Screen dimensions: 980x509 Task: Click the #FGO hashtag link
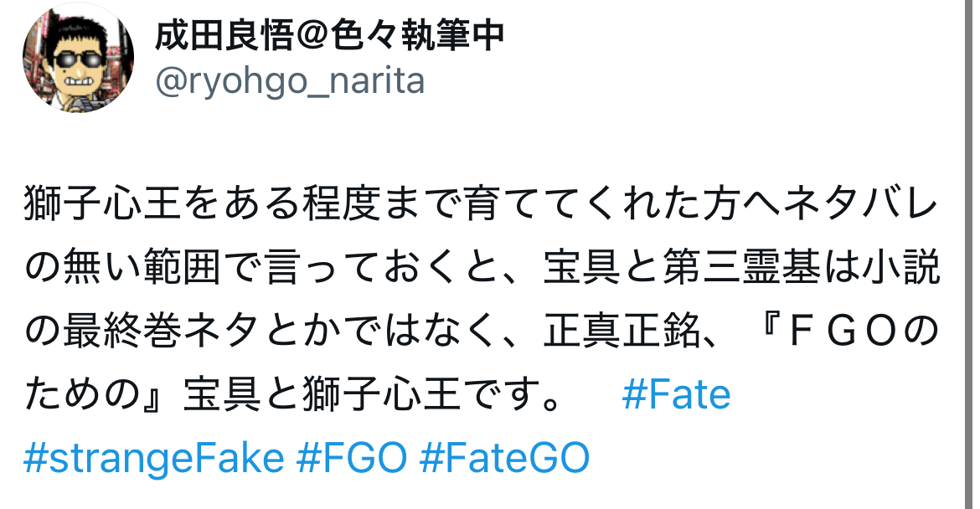click(353, 459)
